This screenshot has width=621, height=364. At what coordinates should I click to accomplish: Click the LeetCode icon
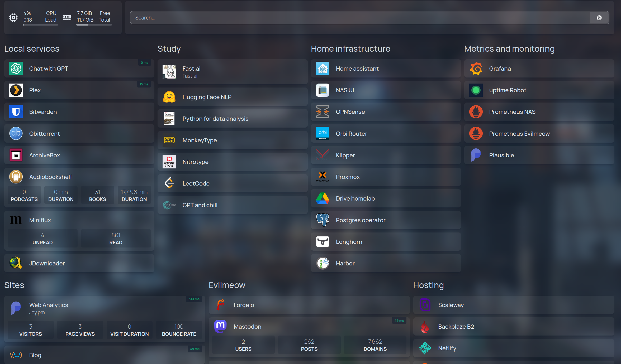click(169, 183)
